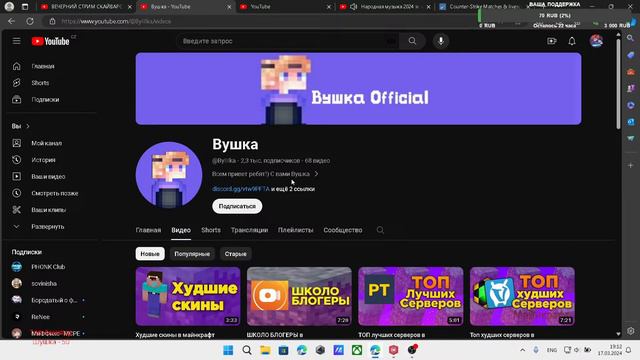Show hidden system tray icons
Image resolution: width=640 pixels, height=360 pixels.
[x=522, y=350]
